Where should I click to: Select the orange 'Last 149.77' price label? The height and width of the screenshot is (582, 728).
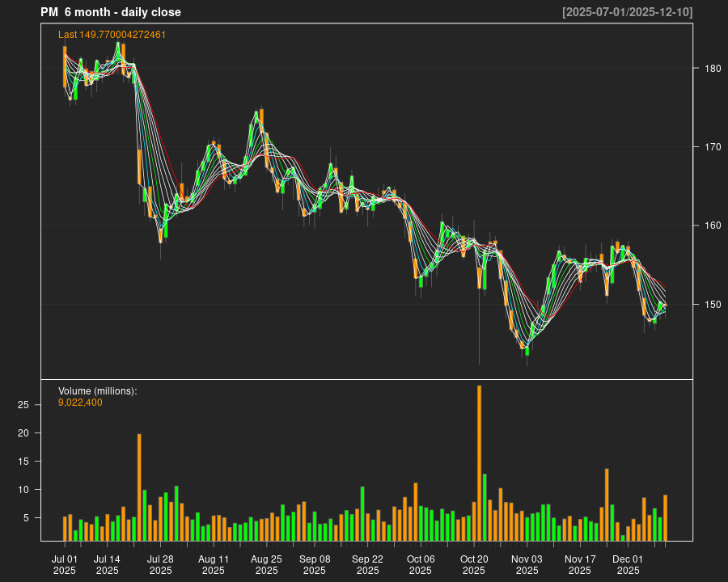(x=112, y=35)
